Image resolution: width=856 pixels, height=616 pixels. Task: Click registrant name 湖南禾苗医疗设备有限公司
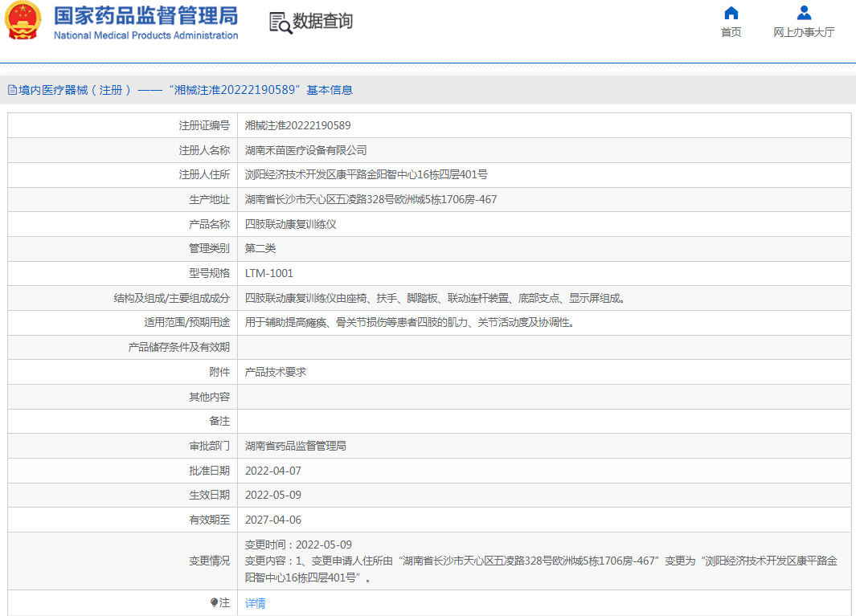tap(305, 150)
